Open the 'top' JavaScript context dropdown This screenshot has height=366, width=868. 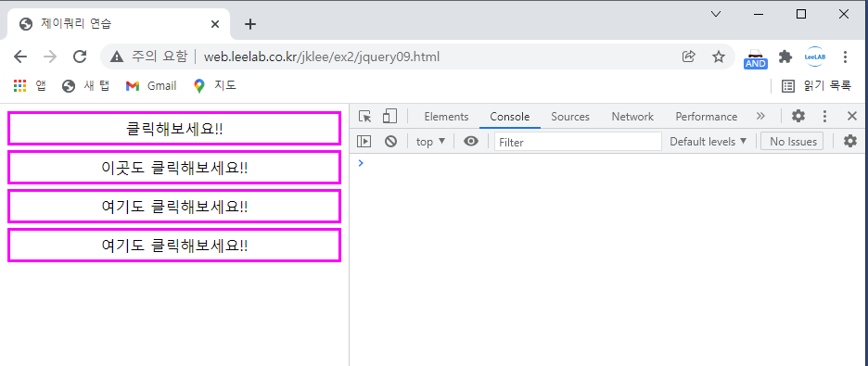point(430,142)
